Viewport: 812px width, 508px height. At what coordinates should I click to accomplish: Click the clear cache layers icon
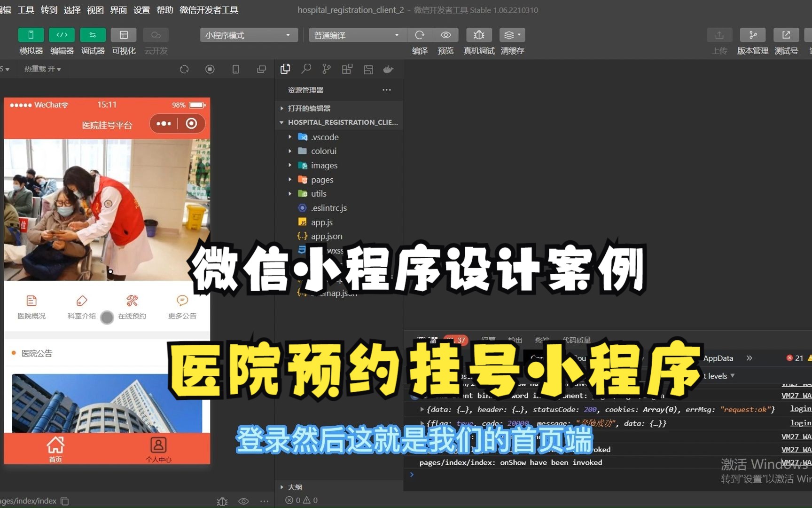[512, 35]
